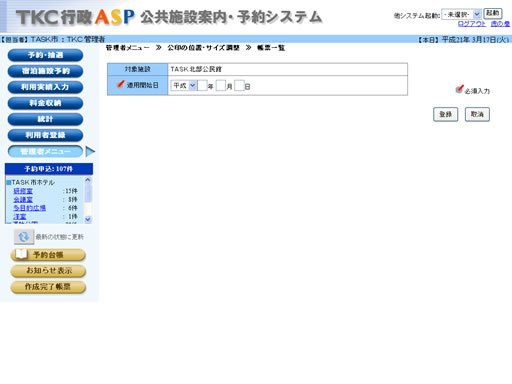Click the day (日) input field

tap(239, 85)
